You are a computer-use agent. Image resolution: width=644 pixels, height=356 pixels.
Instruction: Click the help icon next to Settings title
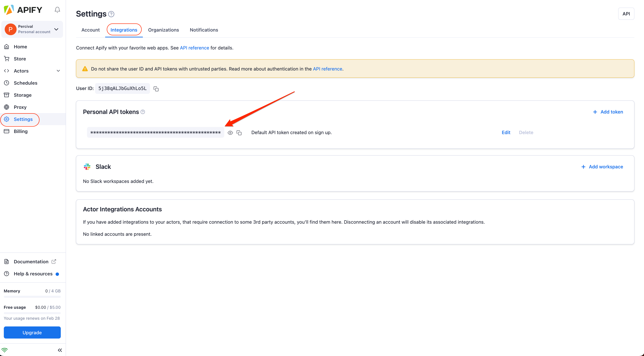[x=111, y=14]
